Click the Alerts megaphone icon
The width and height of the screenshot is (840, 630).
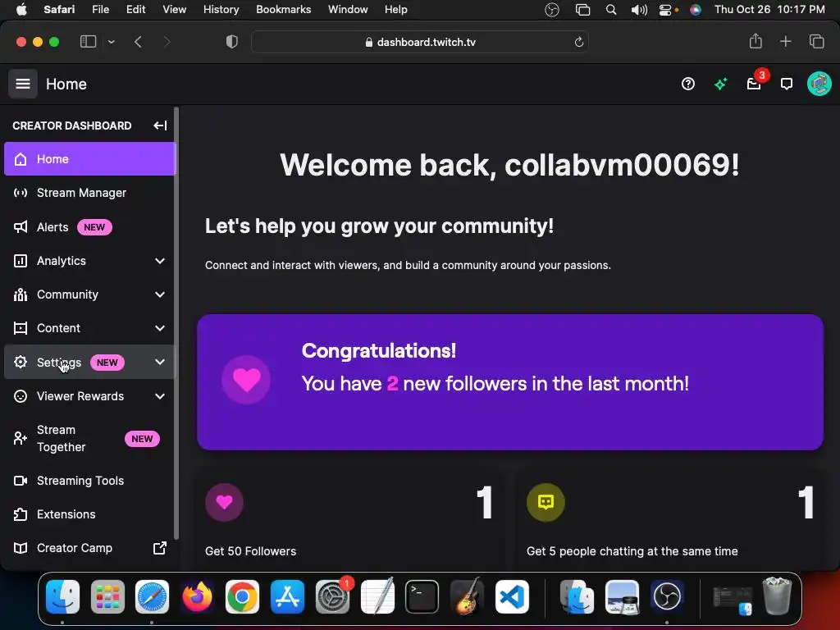pyautogui.click(x=21, y=227)
